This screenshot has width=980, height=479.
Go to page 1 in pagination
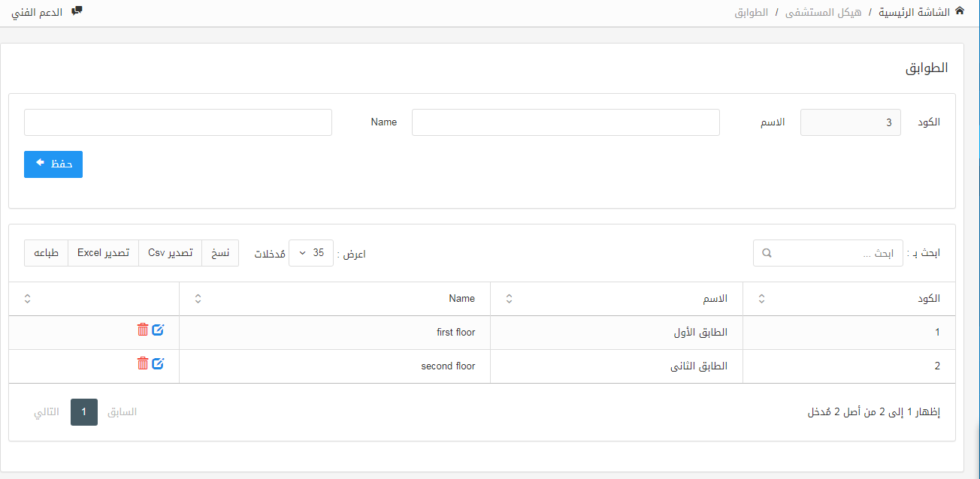pyautogui.click(x=84, y=412)
